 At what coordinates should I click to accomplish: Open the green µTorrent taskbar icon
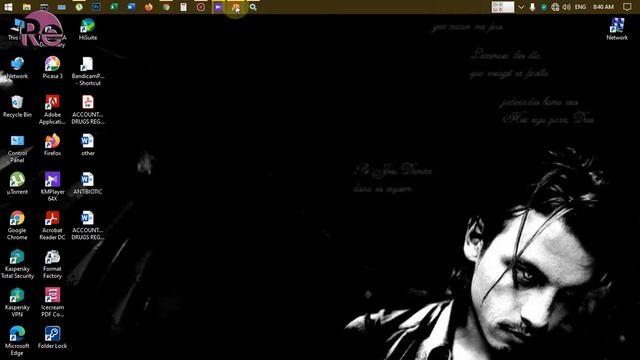point(79,7)
